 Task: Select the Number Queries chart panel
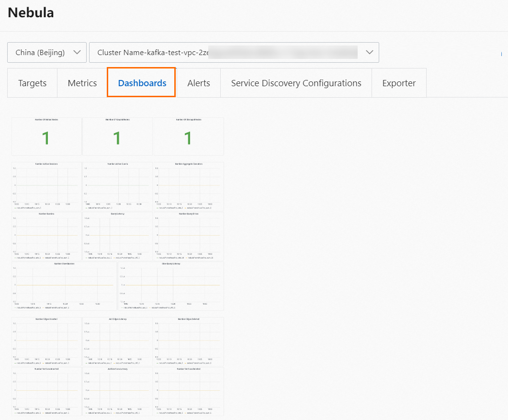tap(46, 236)
